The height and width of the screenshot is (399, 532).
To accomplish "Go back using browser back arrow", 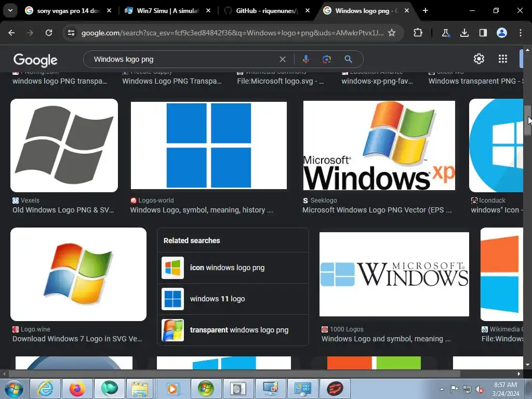I will pyautogui.click(x=11, y=33).
